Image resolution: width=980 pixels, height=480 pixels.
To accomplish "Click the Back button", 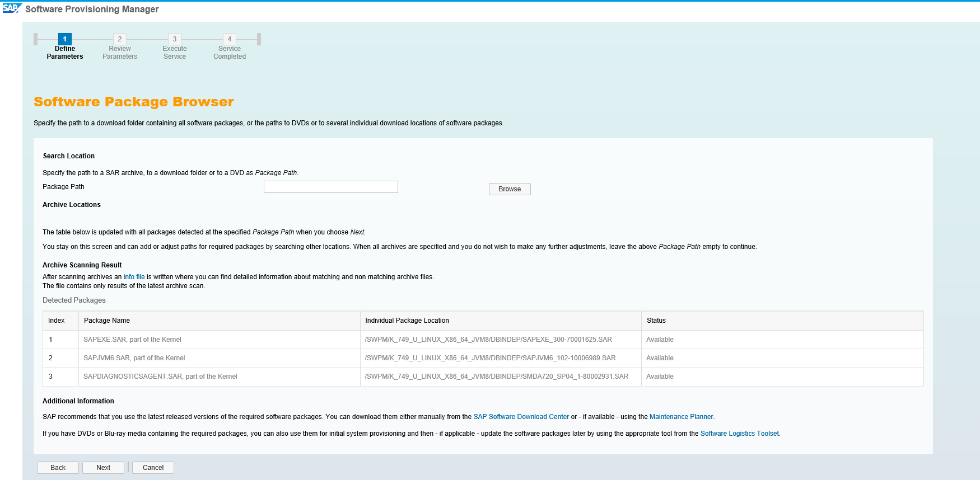I will (58, 468).
